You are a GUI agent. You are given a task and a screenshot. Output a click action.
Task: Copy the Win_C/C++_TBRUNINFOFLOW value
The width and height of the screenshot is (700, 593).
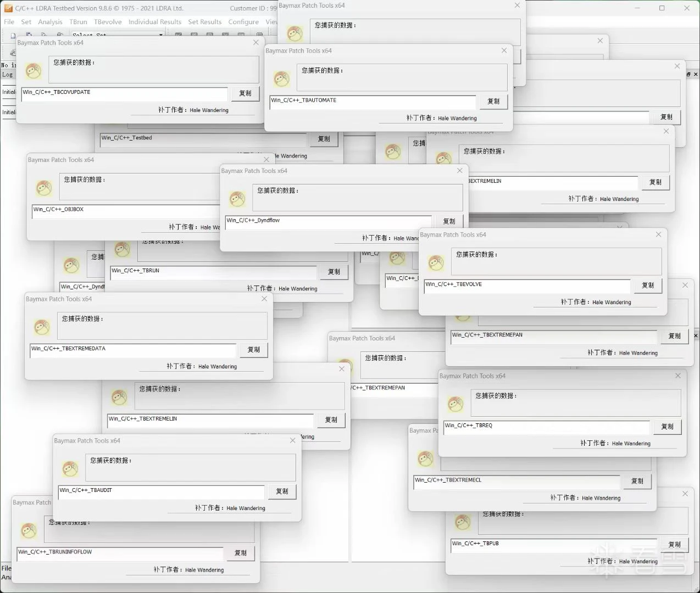pos(241,553)
